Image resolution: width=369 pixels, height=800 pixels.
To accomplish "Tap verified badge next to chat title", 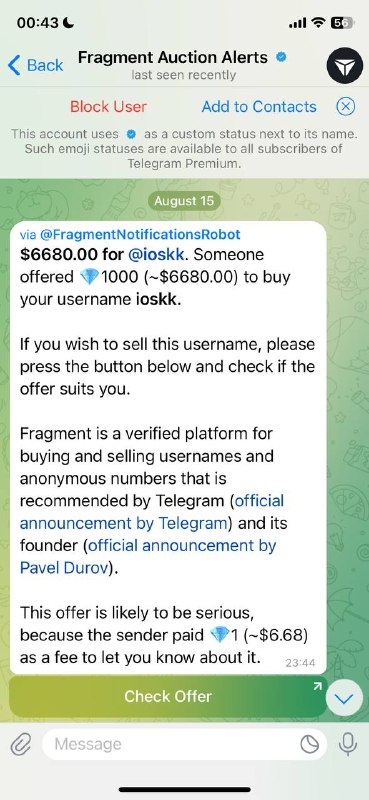I will 281,57.
